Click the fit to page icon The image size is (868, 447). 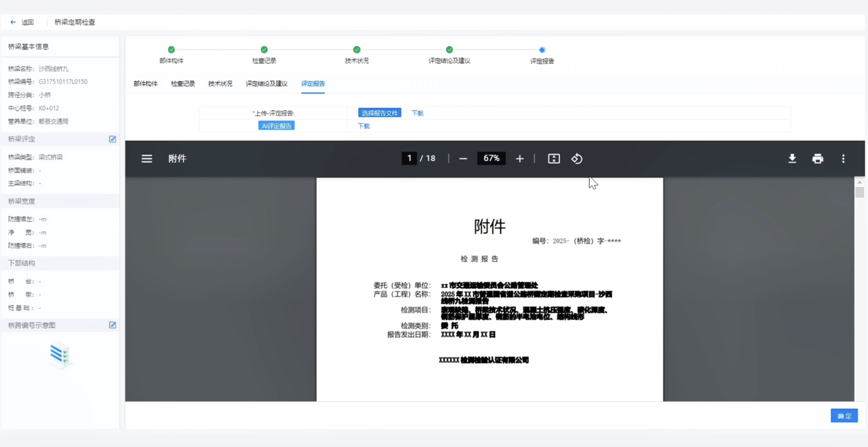tap(554, 159)
